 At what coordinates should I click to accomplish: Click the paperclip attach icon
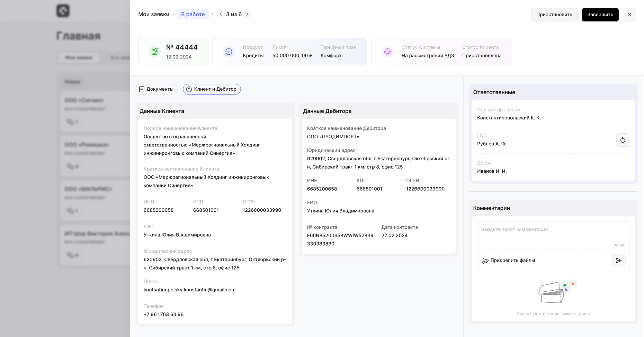pyautogui.click(x=485, y=261)
